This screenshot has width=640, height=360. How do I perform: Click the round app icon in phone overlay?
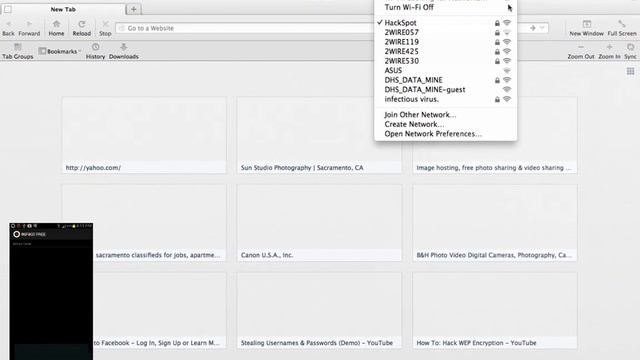click(17, 234)
